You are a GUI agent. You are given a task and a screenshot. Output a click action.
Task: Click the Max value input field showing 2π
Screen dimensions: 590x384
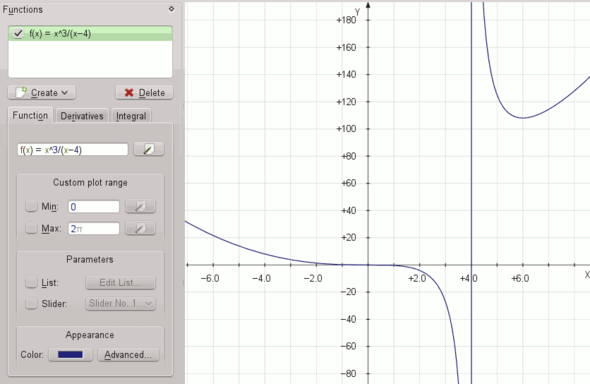coord(94,228)
